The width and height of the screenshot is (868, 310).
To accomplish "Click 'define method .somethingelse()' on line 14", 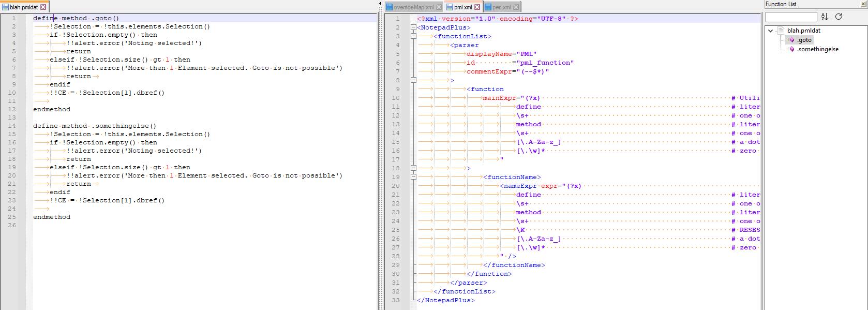I will [x=95, y=126].
